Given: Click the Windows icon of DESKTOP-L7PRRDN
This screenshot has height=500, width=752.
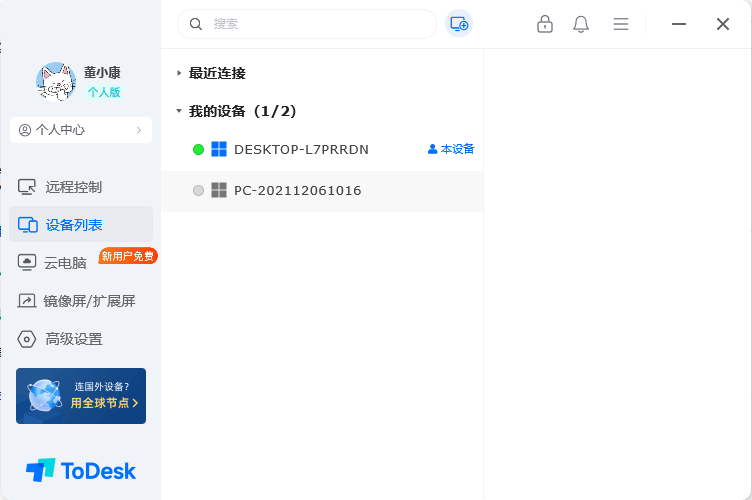Looking at the screenshot, I should coord(219,149).
